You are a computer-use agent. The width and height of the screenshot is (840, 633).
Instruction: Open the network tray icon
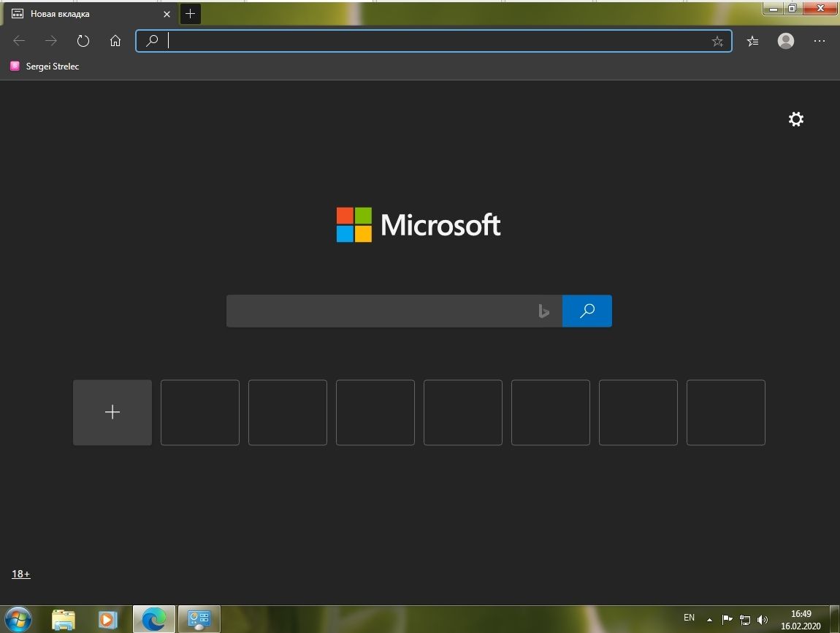[744, 620]
